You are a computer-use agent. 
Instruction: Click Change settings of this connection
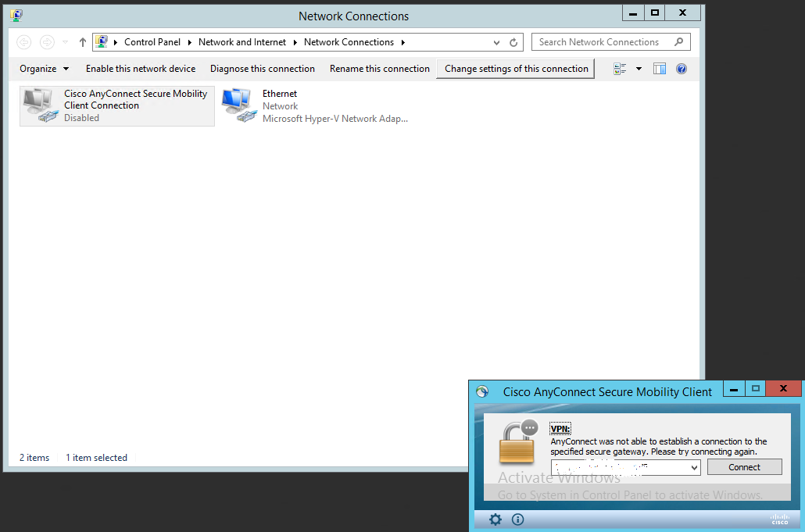516,69
